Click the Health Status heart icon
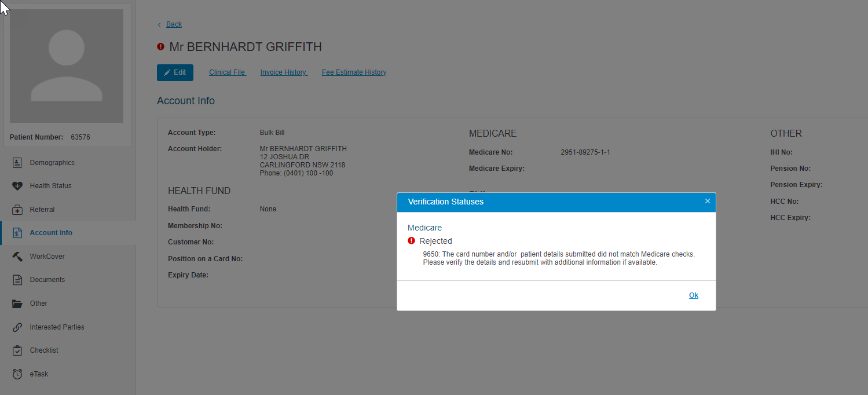The height and width of the screenshot is (395, 868). (x=18, y=186)
